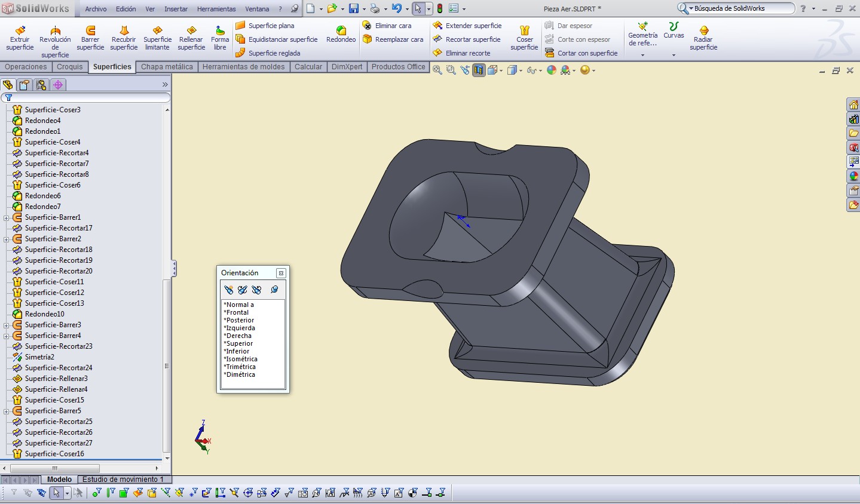The image size is (860, 504).
Task: Open Estudio de movimiento 1 tab
Action: click(x=123, y=480)
